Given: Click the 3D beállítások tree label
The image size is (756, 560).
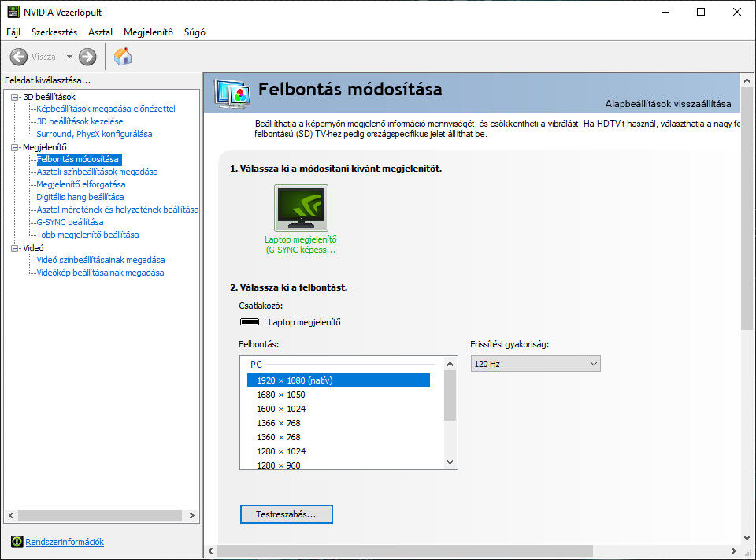Looking at the screenshot, I should pyautogui.click(x=49, y=97).
